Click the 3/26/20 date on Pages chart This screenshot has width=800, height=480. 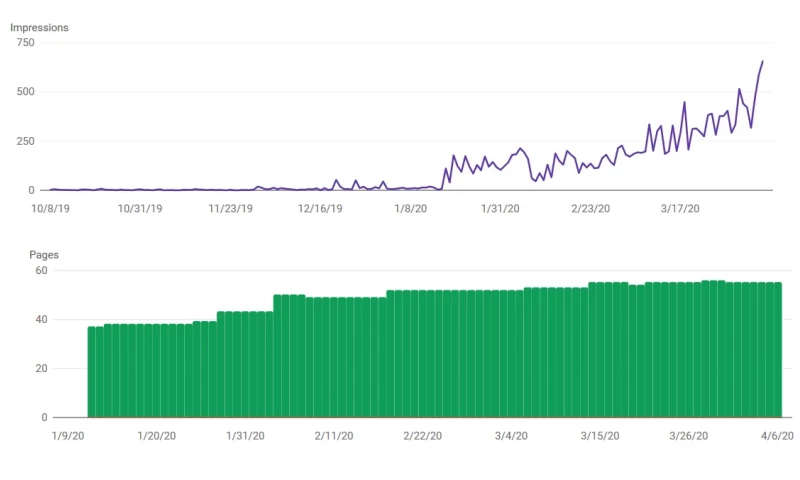[x=688, y=436]
